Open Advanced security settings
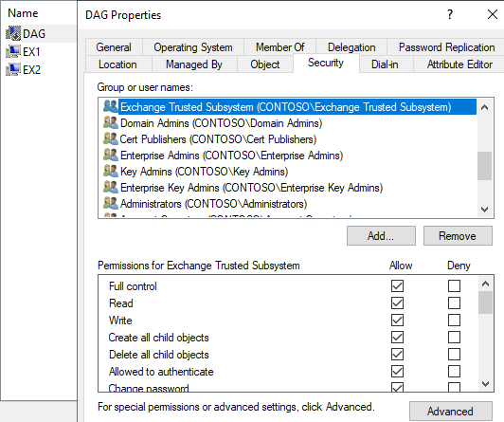504x422 pixels. (x=450, y=411)
